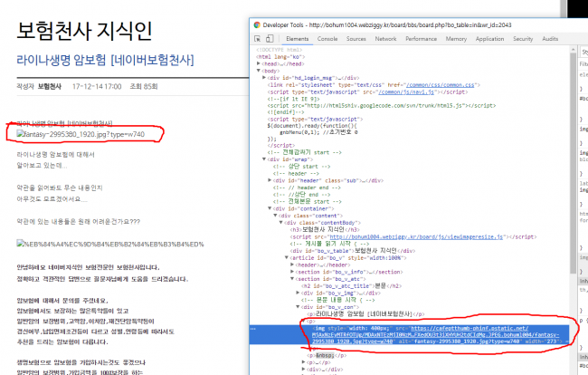Open the Application tab

(x=489, y=39)
